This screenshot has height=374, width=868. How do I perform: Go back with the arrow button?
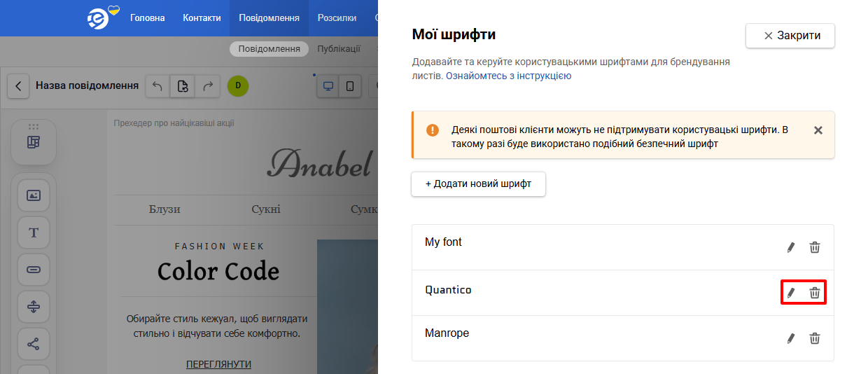pyautogui.click(x=18, y=86)
